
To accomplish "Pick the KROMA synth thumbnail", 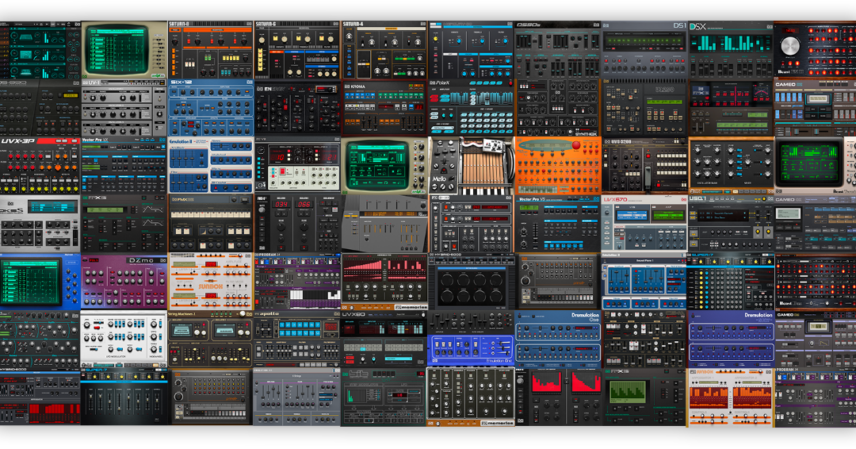I will click(384, 108).
